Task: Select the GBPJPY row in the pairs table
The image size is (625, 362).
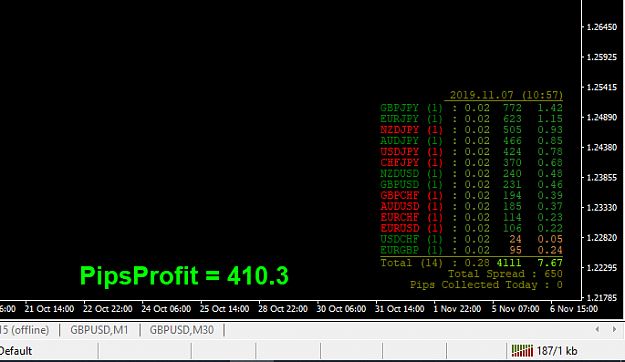Action: point(471,108)
